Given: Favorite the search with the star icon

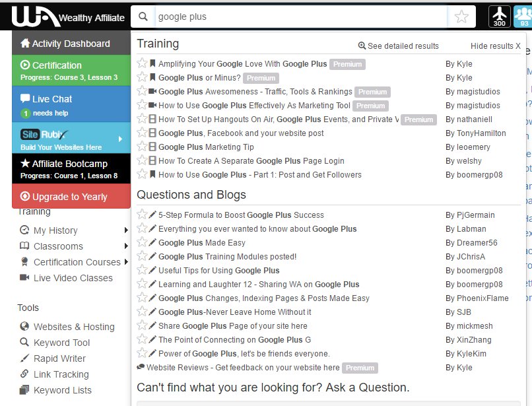Looking at the screenshot, I should click(461, 17).
